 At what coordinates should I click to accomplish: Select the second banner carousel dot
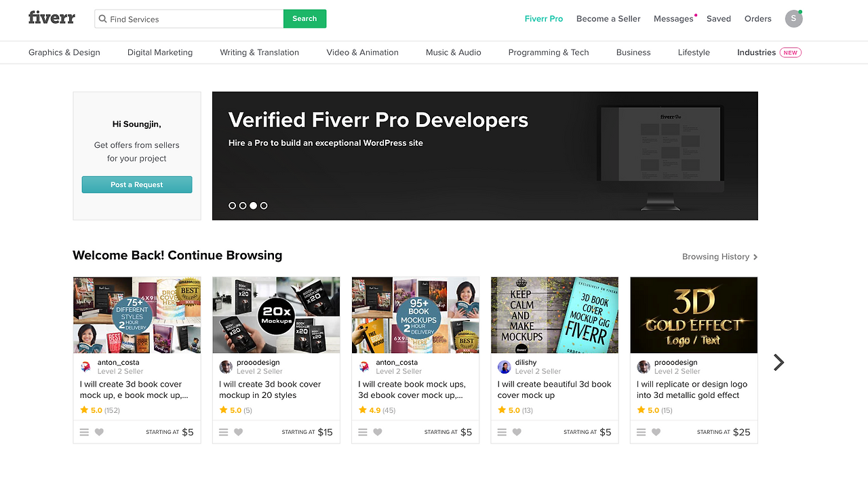point(243,205)
